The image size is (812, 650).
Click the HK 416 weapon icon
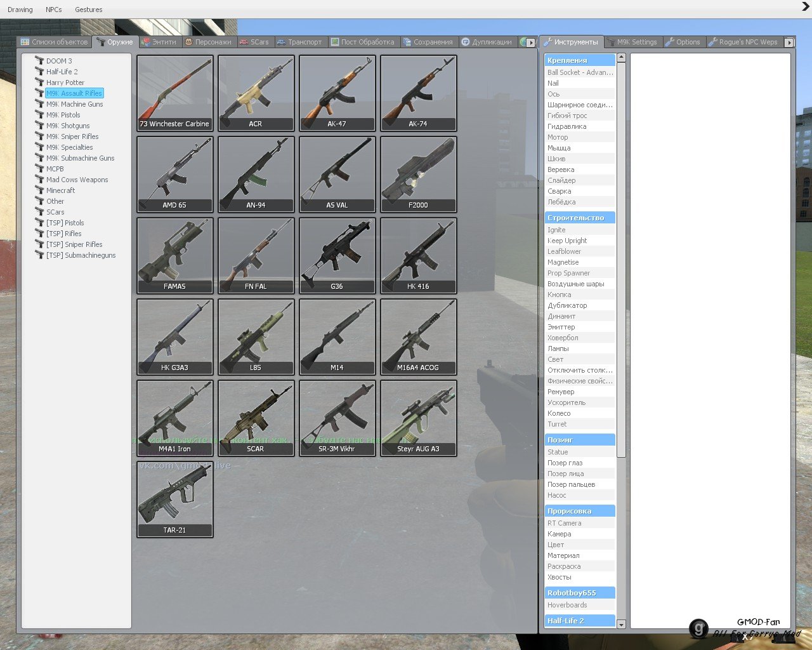pyautogui.click(x=419, y=255)
